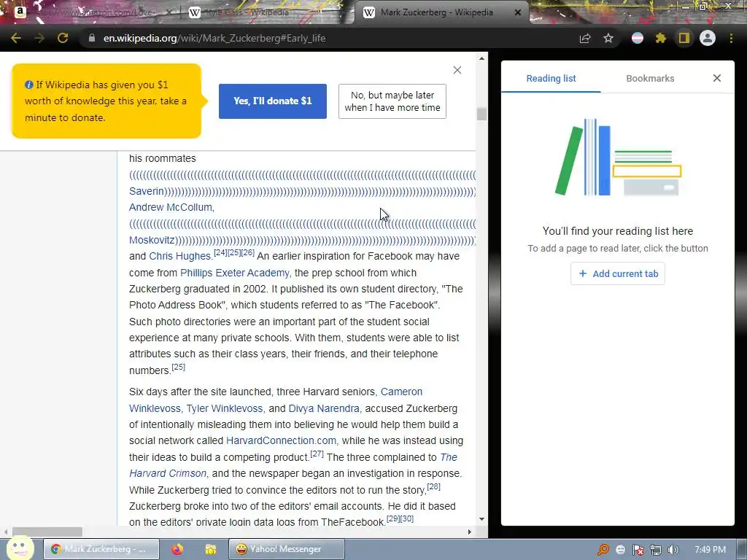The width and height of the screenshot is (747, 560).
Task: Open the network tray icon
Action: pos(656,550)
